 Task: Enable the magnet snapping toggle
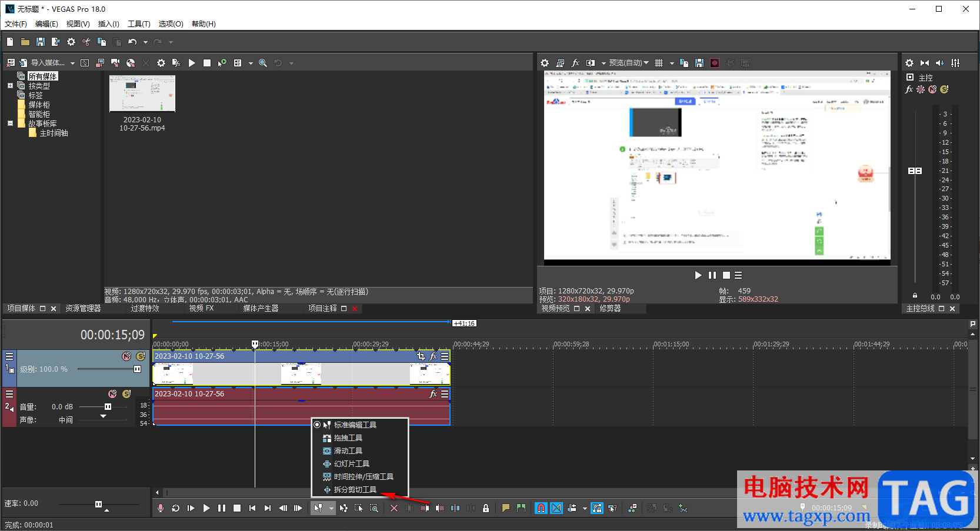coord(541,508)
